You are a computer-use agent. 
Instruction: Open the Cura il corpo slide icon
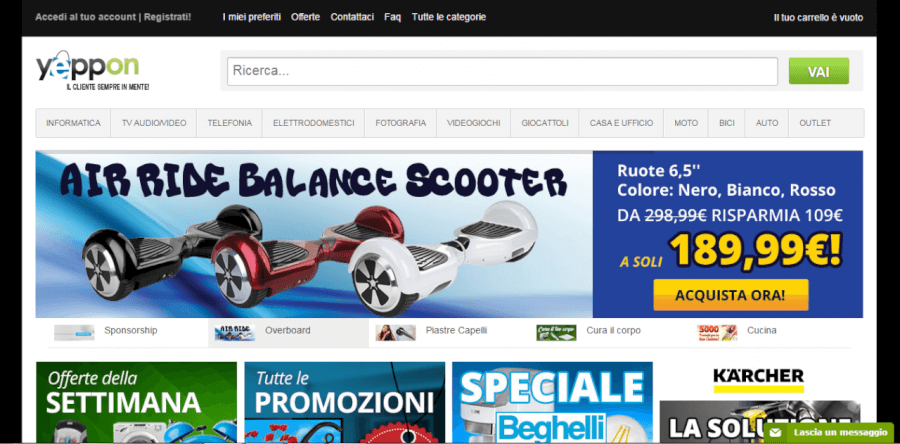[x=556, y=331]
